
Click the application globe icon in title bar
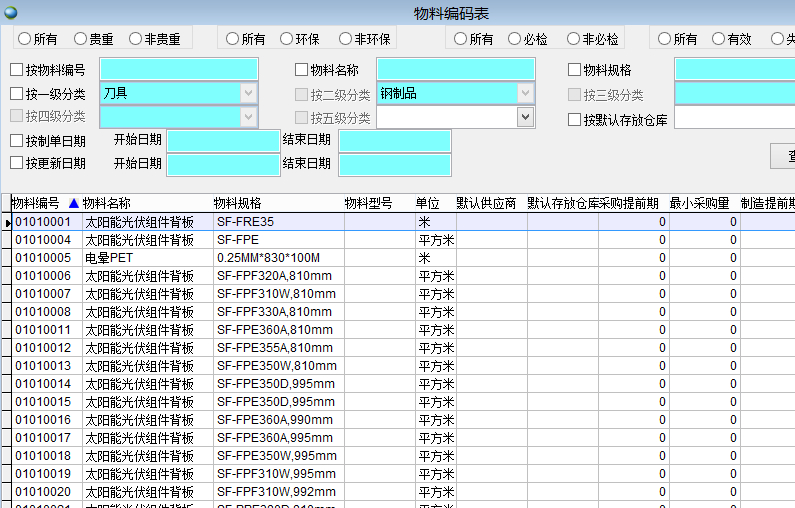point(10,12)
